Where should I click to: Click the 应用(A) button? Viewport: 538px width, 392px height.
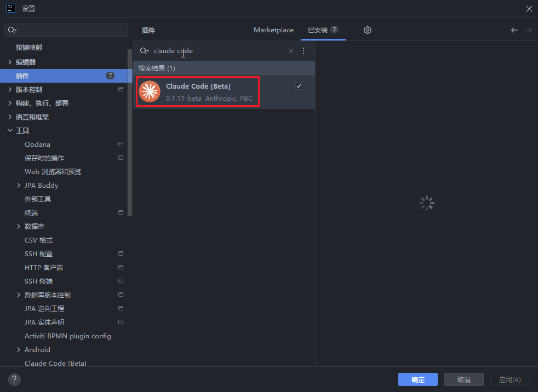pos(510,379)
